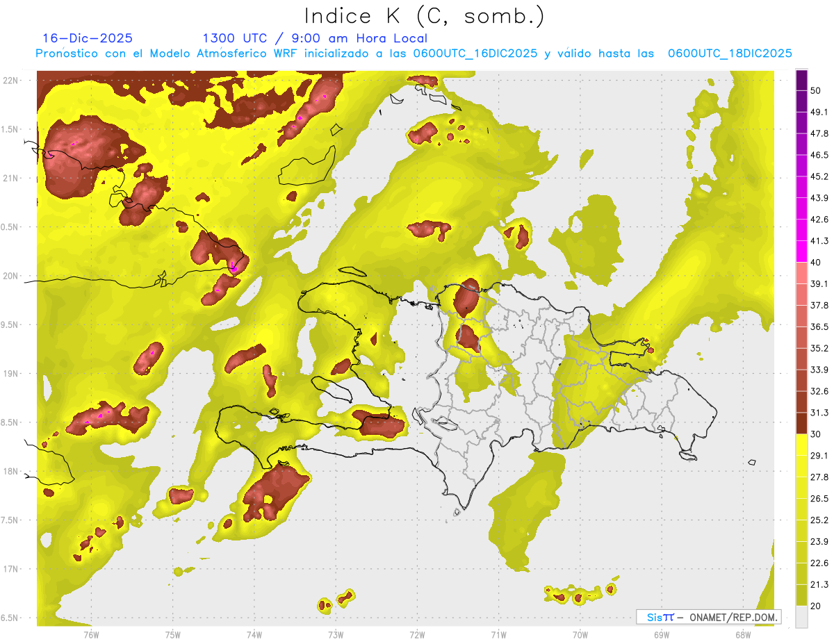Click the 71W longitude label

[x=498, y=634]
